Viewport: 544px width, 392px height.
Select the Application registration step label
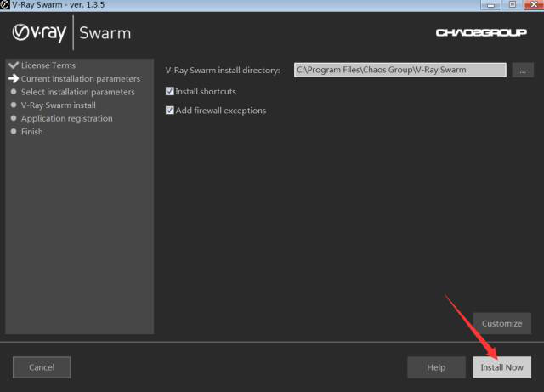click(x=67, y=118)
